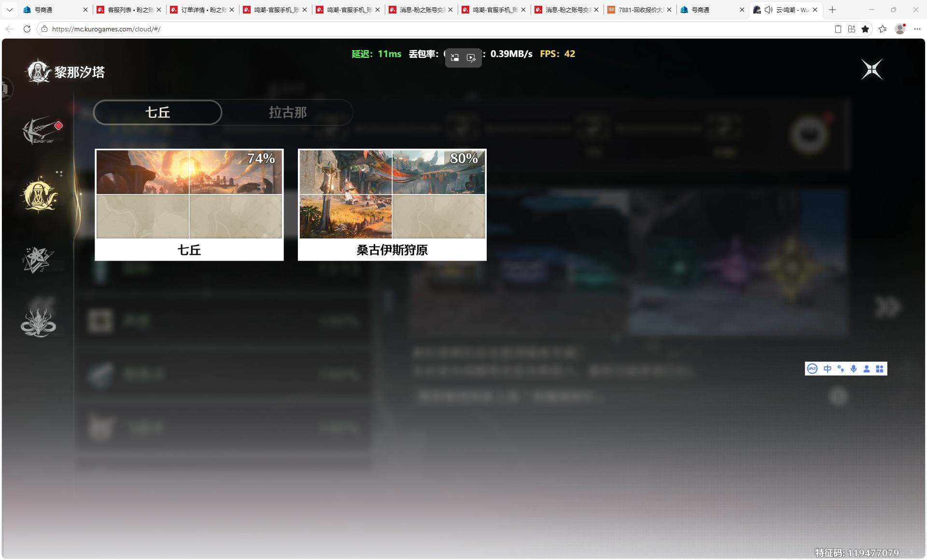Open the favorites list icon
The image size is (927, 560).
[883, 29]
